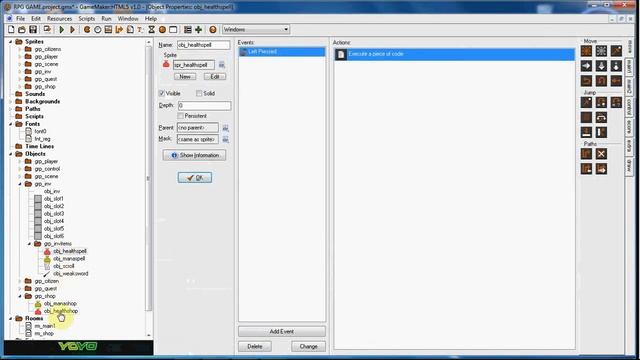Image resolution: width=640 pixels, height=360 pixels.
Task: Confirm with the OK button
Action: pyautogui.click(x=195, y=178)
